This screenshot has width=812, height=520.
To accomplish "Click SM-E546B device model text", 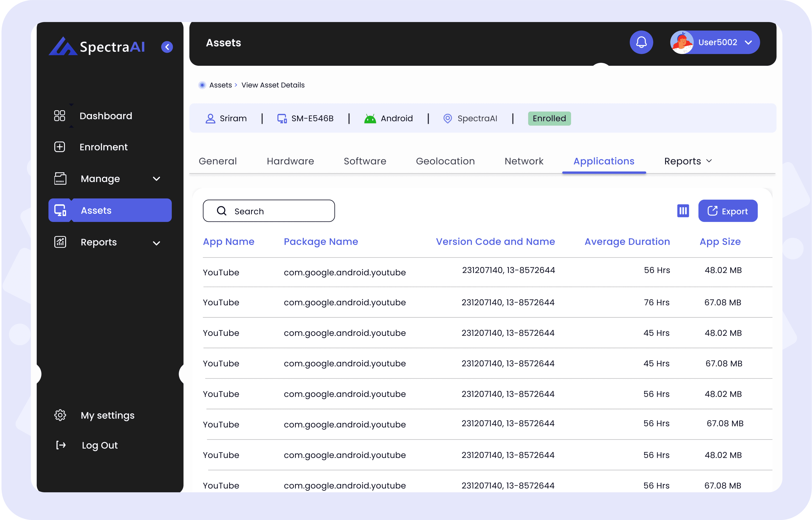I will (312, 119).
